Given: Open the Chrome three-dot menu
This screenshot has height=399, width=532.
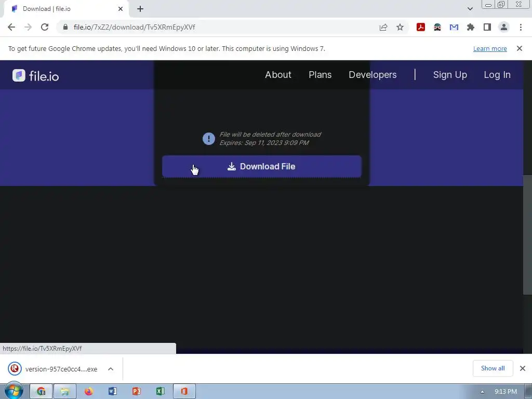Looking at the screenshot, I should pos(521,27).
